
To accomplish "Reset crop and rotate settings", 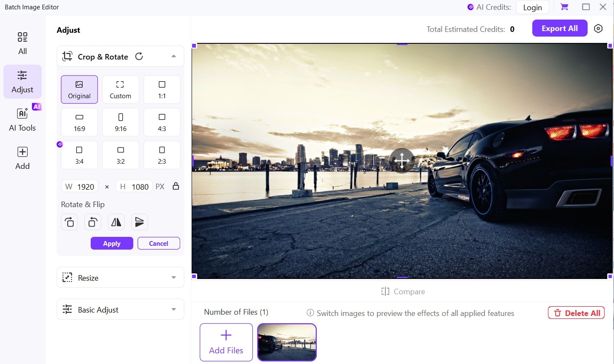I will 139,57.
